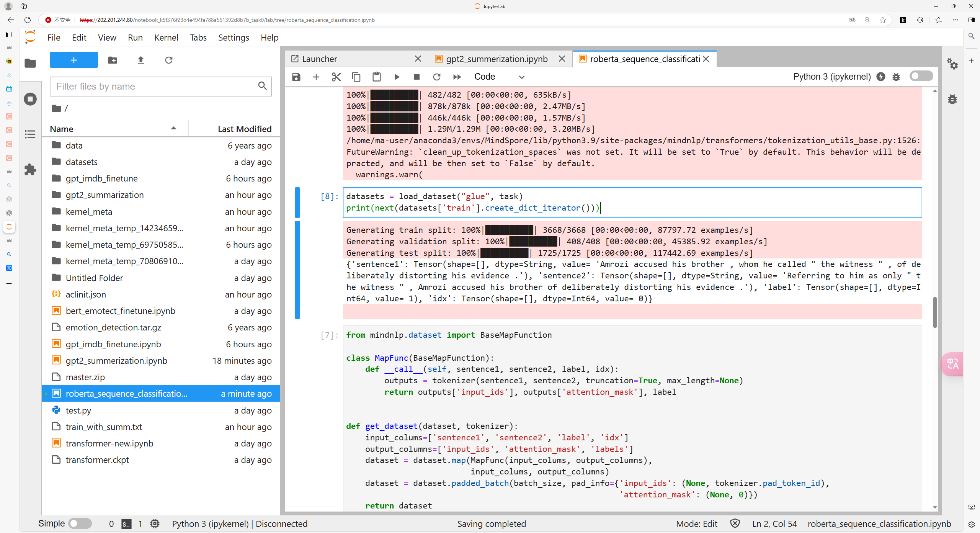Insert a new cell below with plus icon
The width and height of the screenshot is (980, 533).
click(316, 77)
